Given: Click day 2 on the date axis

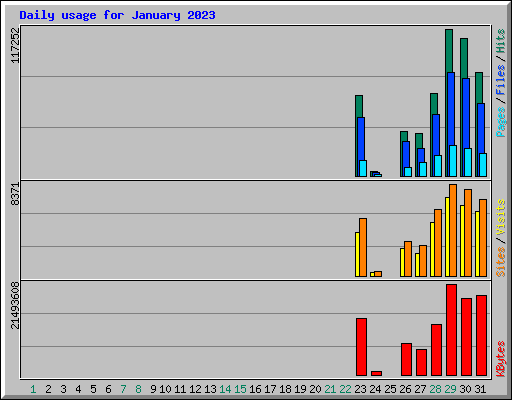Looking at the screenshot, I should [48, 389].
